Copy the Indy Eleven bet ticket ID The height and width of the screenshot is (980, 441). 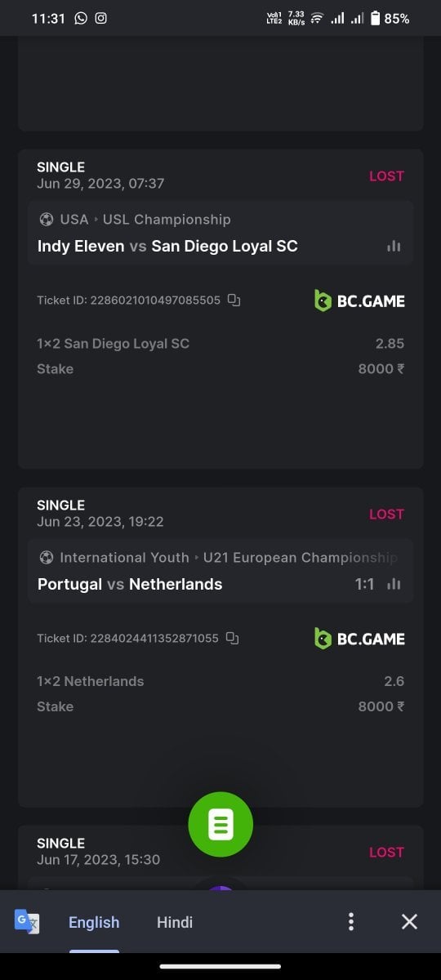pyautogui.click(x=234, y=300)
